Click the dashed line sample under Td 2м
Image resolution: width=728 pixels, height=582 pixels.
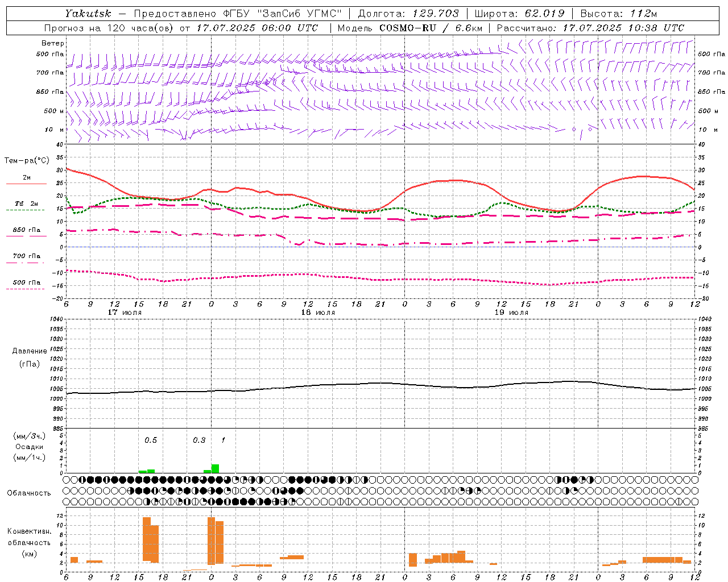pyautogui.click(x=25, y=210)
